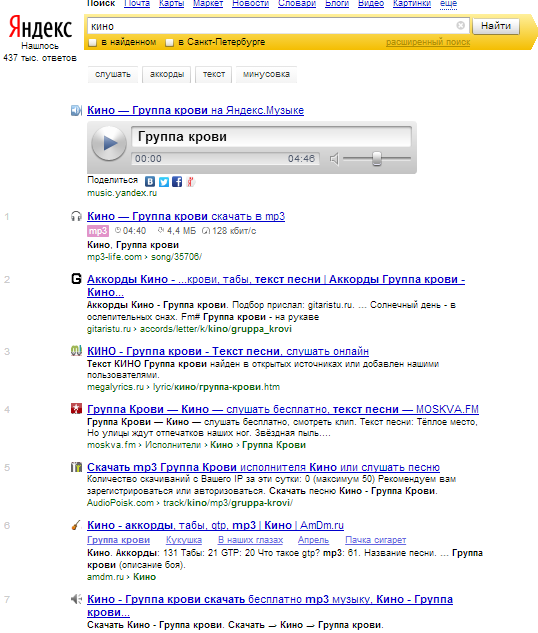
Task: Open "Скачать mp3 Группа Крови исполнителя Кино" link
Action: (263, 467)
